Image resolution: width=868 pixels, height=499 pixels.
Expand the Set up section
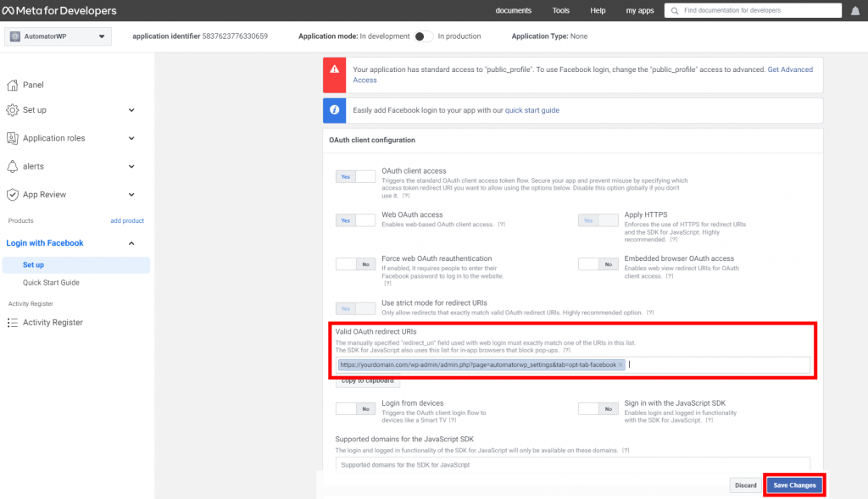click(131, 110)
